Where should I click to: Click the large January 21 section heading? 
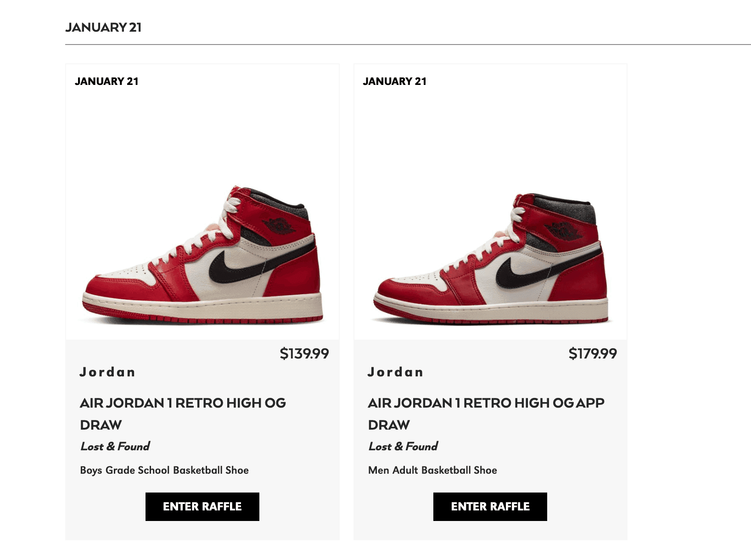(103, 28)
